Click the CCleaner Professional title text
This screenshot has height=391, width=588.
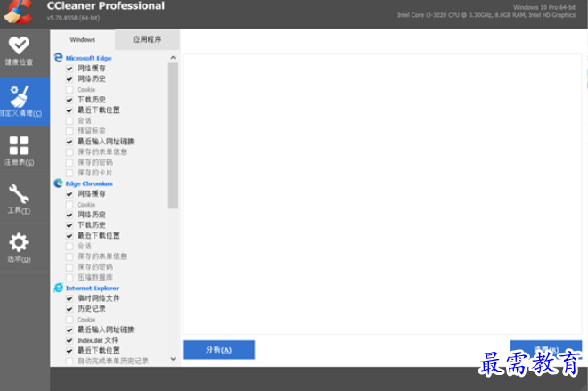pyautogui.click(x=106, y=6)
